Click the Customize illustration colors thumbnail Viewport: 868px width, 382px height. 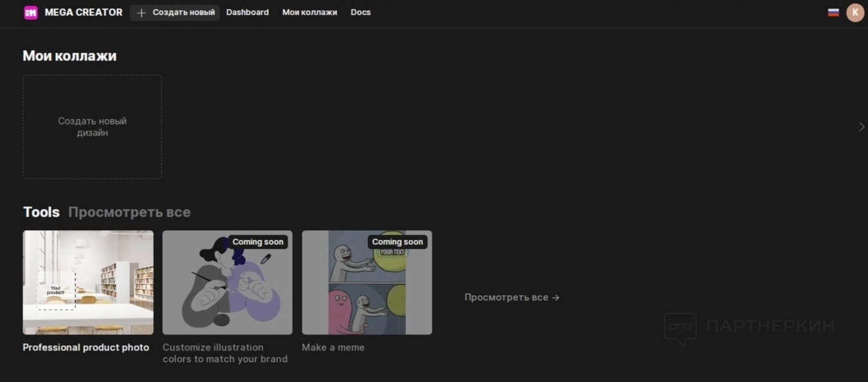(x=227, y=282)
